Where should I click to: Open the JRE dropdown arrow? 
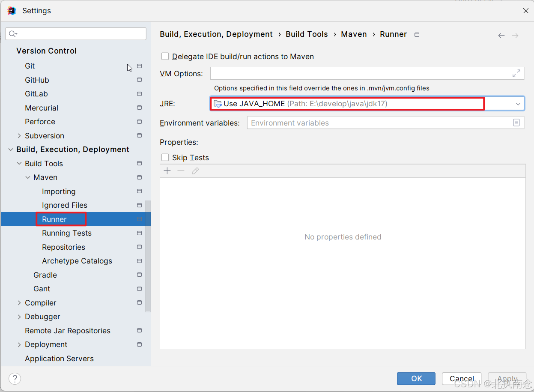point(518,104)
